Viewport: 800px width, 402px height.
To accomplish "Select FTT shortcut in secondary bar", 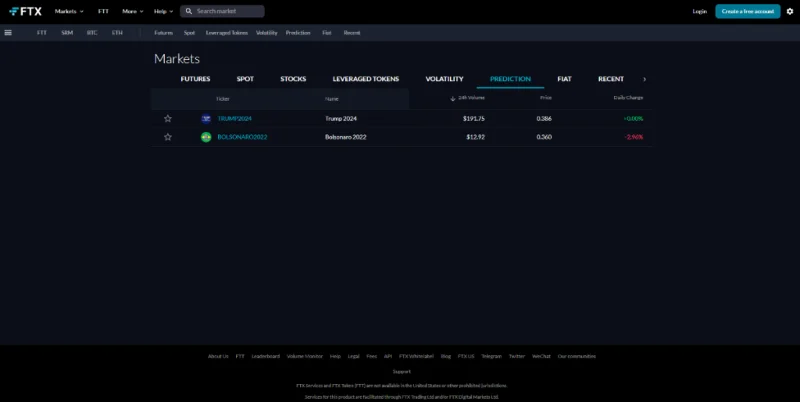I will [x=42, y=33].
